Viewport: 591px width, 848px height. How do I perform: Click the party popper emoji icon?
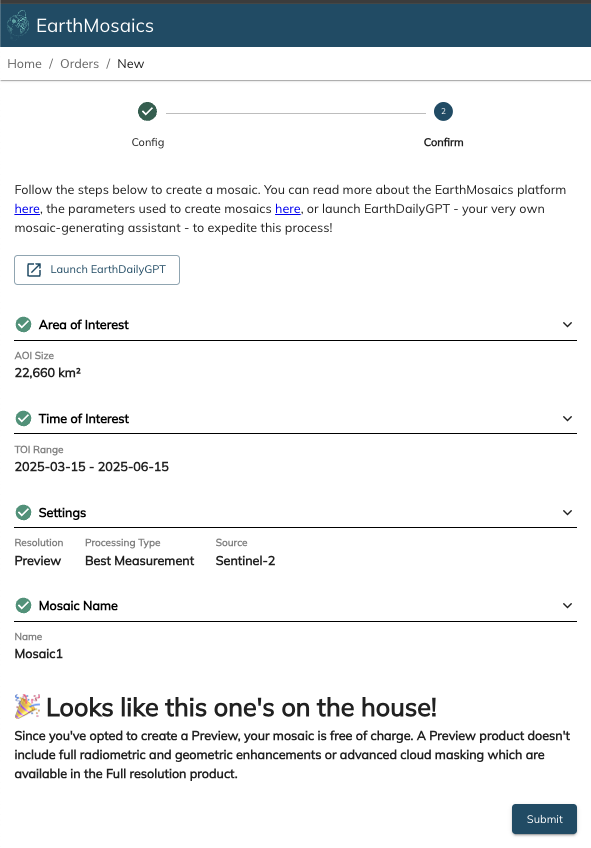pyautogui.click(x=27, y=706)
